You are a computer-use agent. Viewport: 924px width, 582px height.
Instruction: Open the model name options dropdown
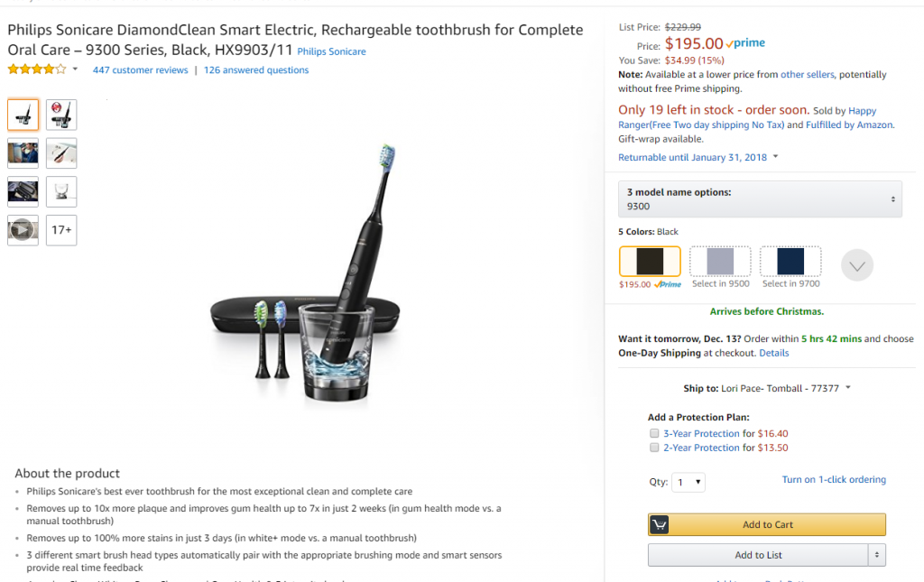(760, 199)
